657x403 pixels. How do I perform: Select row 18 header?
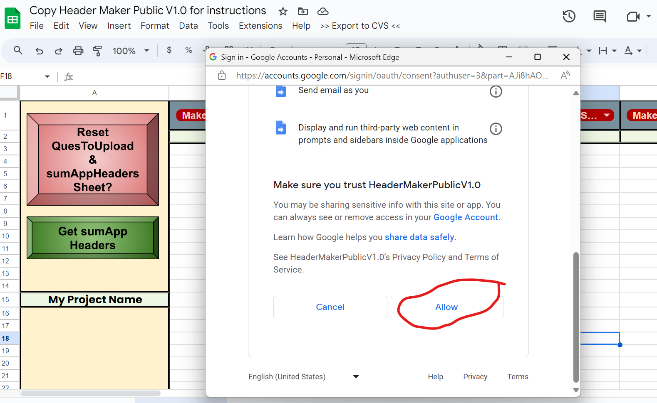pos(9,338)
